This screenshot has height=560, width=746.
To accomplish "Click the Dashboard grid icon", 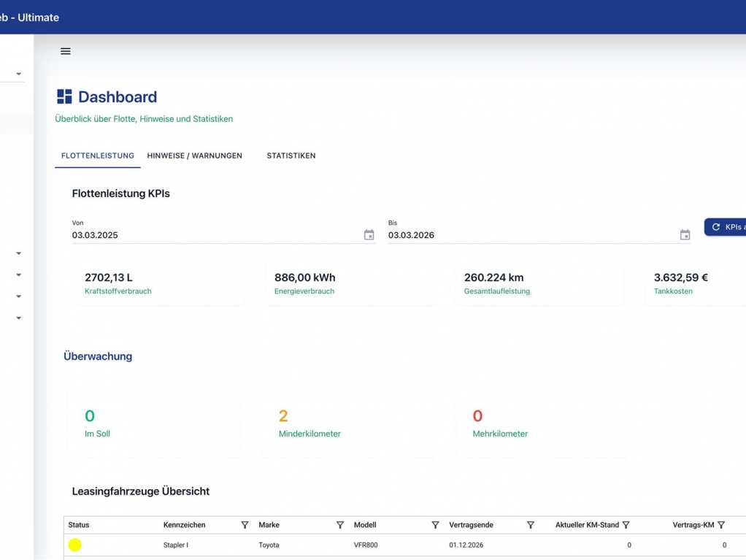I will pyautogui.click(x=64, y=97).
